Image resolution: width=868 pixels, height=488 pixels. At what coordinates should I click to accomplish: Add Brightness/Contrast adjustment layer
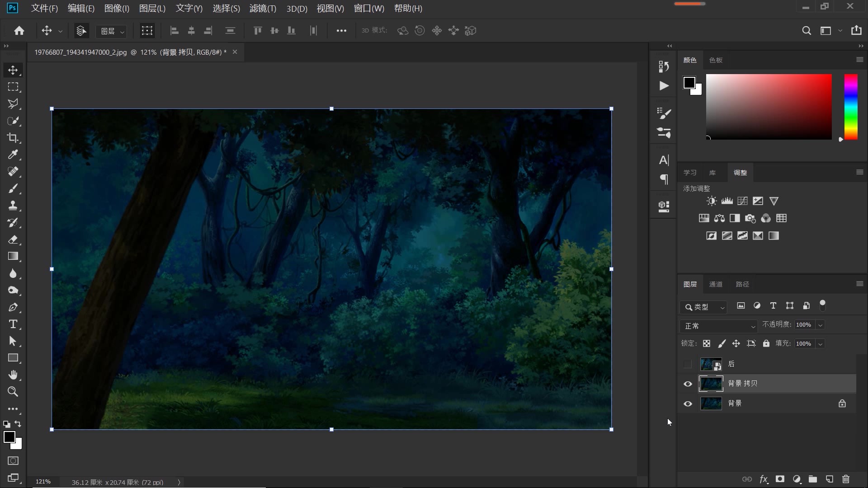point(712,201)
